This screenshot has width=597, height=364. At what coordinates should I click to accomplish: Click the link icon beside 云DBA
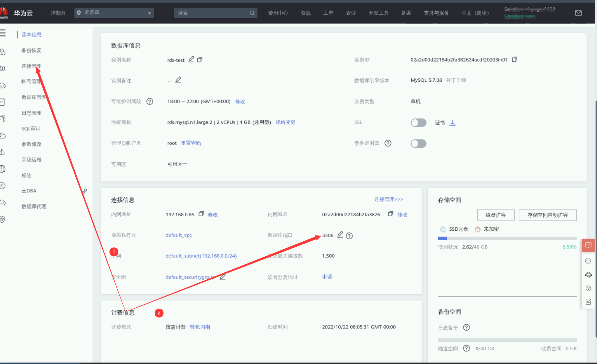coord(84,191)
